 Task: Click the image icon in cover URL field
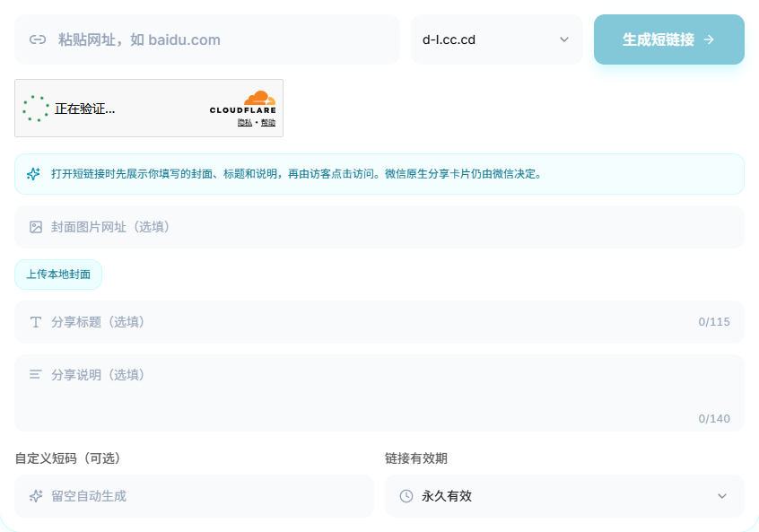[36, 227]
